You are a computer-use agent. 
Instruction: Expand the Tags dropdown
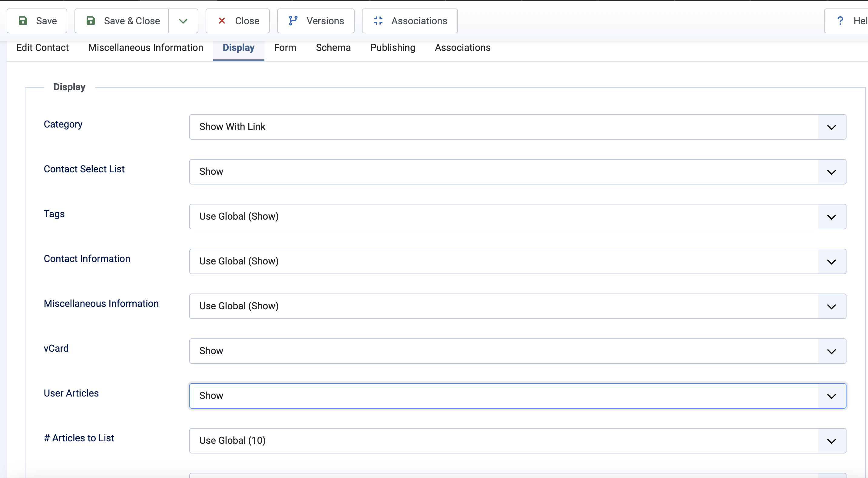(517, 216)
